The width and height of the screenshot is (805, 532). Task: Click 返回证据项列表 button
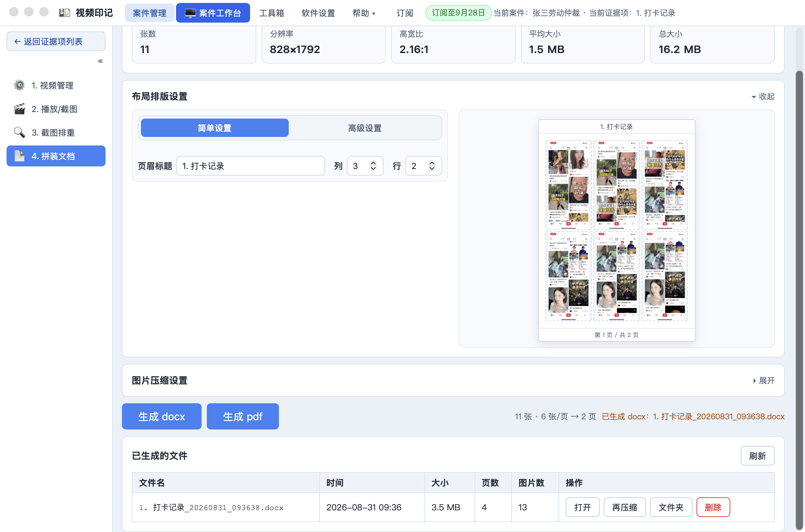tap(56, 41)
